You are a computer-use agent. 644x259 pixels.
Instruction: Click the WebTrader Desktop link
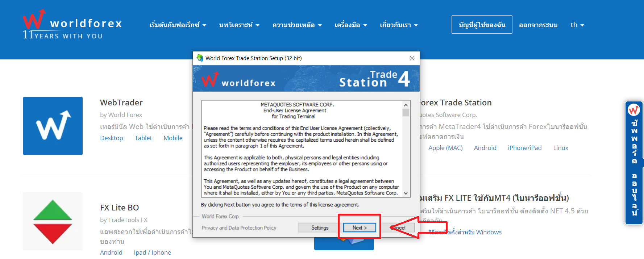click(112, 138)
